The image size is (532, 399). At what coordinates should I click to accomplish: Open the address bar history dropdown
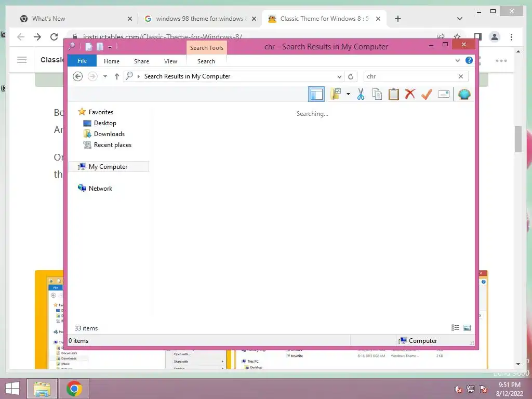click(339, 77)
